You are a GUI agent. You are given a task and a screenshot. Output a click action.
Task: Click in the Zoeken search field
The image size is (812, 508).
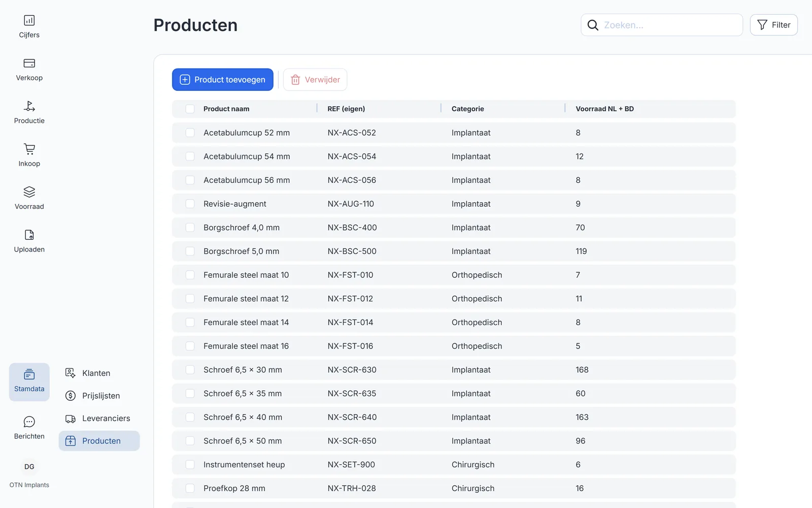662,25
